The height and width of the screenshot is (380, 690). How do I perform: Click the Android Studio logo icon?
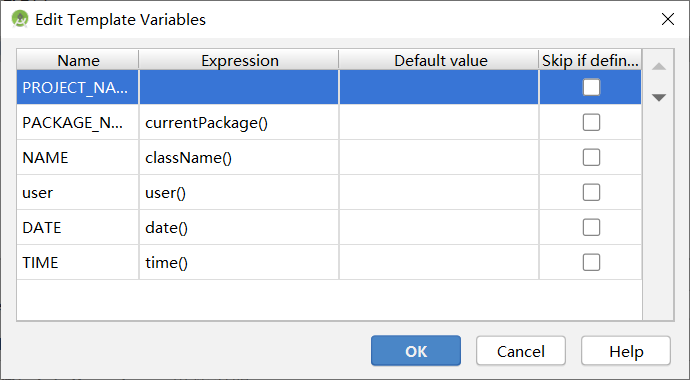[20, 19]
